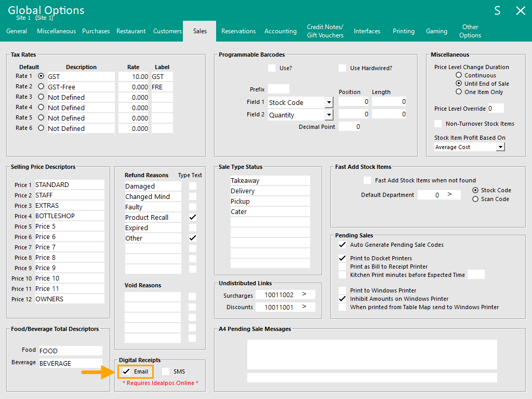Open the Default Department lookup arrow

pyautogui.click(x=450, y=194)
